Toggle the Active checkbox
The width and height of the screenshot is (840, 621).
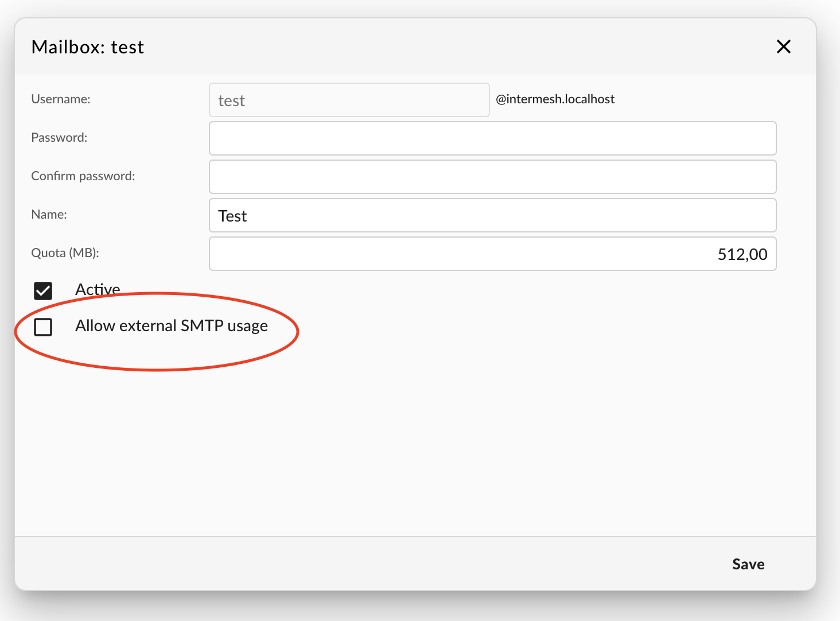[x=43, y=291]
